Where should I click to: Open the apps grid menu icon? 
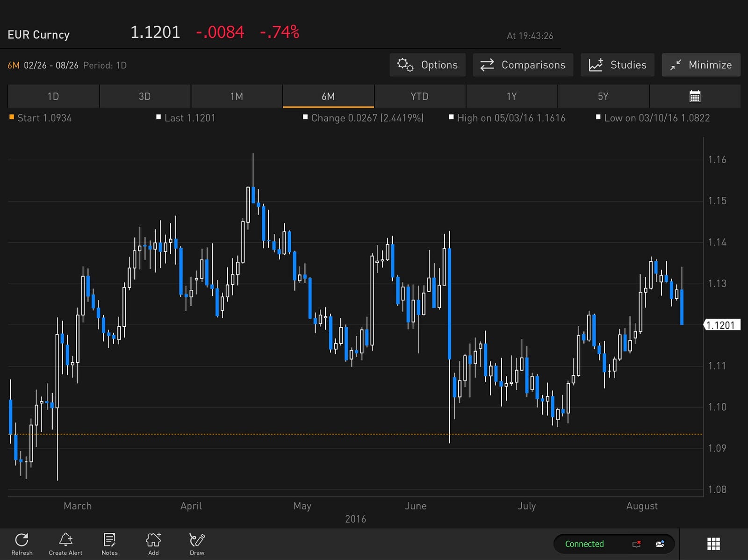[713, 544]
